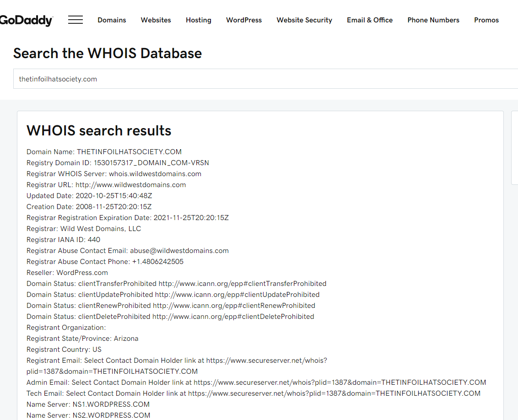Open the Email & Office menu
This screenshot has height=420, width=518.
[x=370, y=20]
